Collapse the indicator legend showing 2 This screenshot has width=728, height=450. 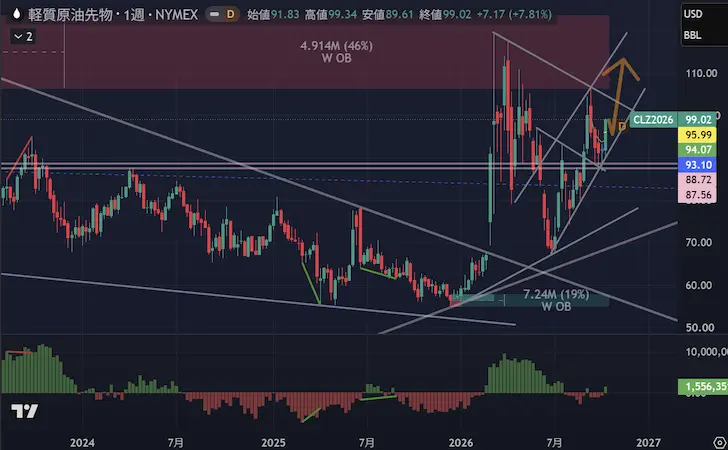point(23,36)
